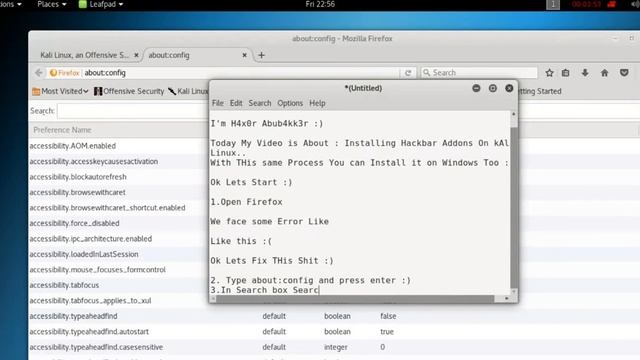Viewport: 640px width, 360px height.
Task: Select accessibility.tabfocus_applies_to_xul preference
Action: click(90, 301)
